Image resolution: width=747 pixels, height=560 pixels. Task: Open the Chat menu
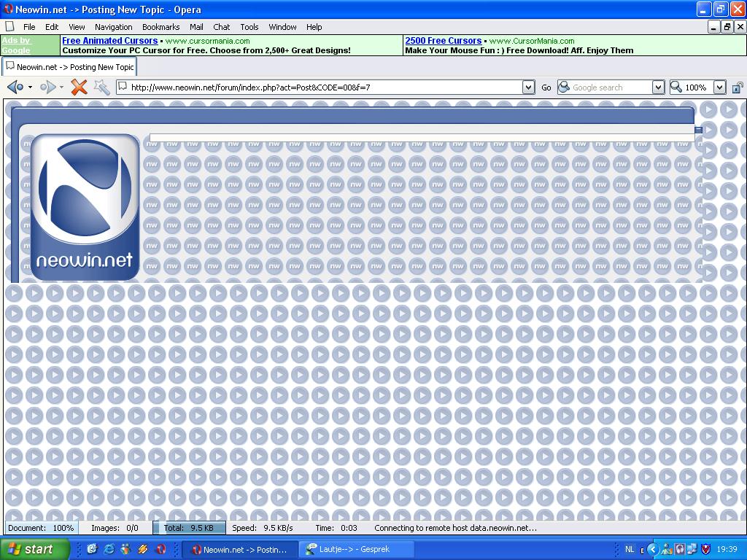(x=222, y=27)
